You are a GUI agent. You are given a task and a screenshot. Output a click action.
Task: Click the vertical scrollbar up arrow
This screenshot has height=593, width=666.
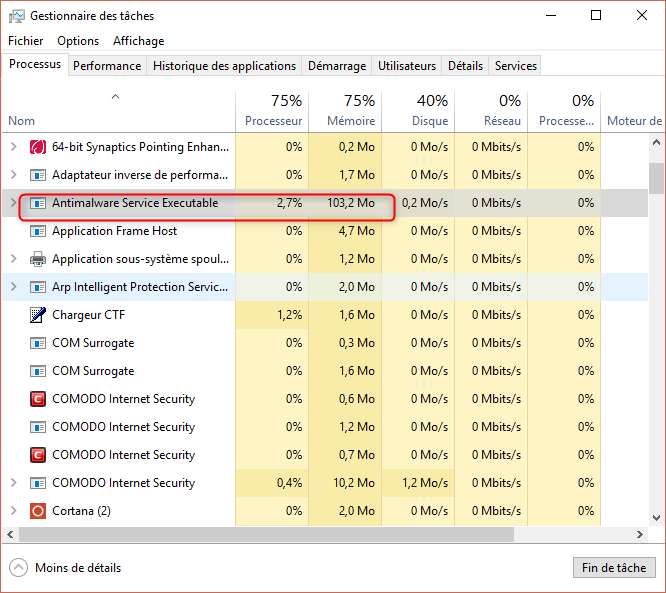point(656,143)
